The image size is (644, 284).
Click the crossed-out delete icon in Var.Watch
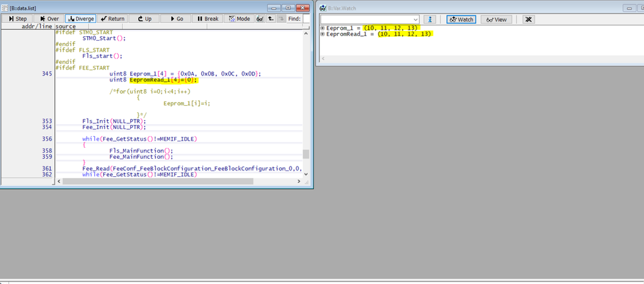click(x=529, y=19)
